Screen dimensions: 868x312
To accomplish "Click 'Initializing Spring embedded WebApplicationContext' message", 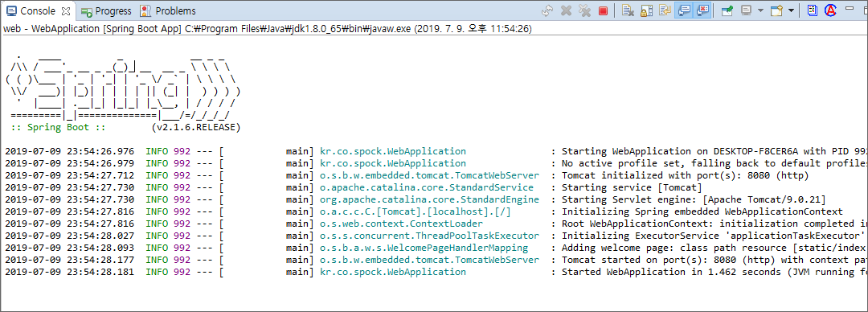I will click(702, 211).
